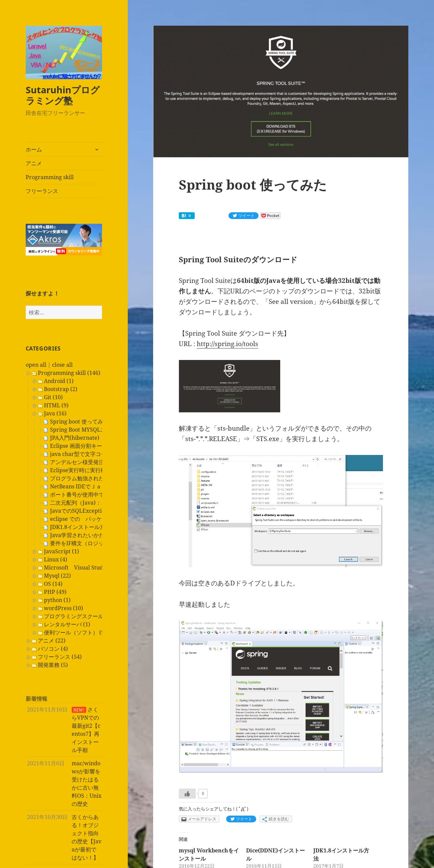The height and width of the screenshot is (868, 434).
Task: Expand the ホーム menu chevron
Action: tap(97, 149)
